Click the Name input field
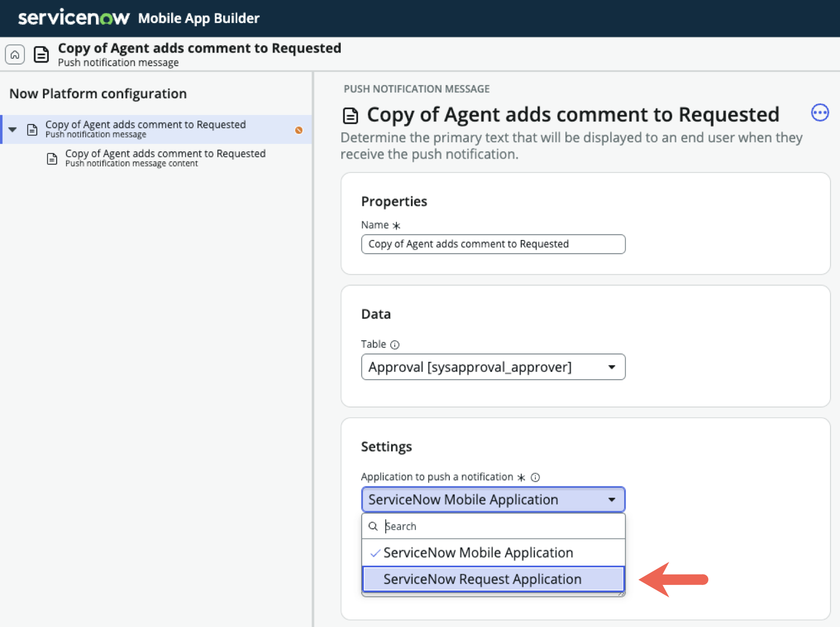This screenshot has width=840, height=627. tap(493, 244)
